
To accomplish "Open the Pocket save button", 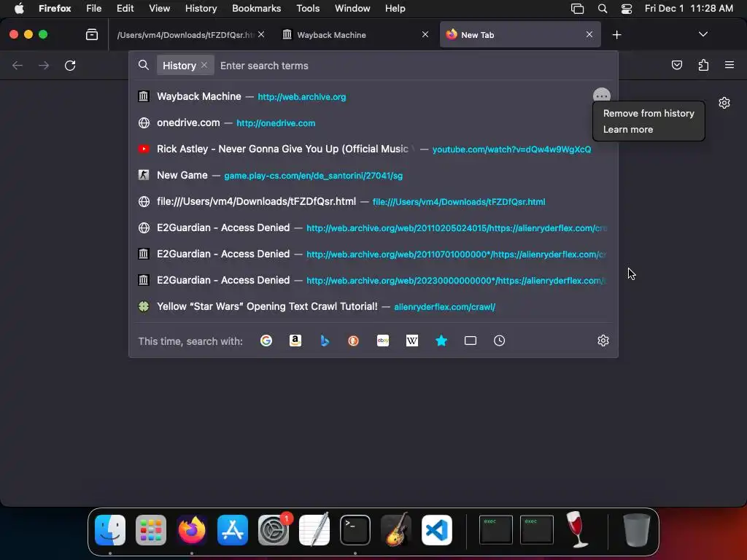I will 676,65.
